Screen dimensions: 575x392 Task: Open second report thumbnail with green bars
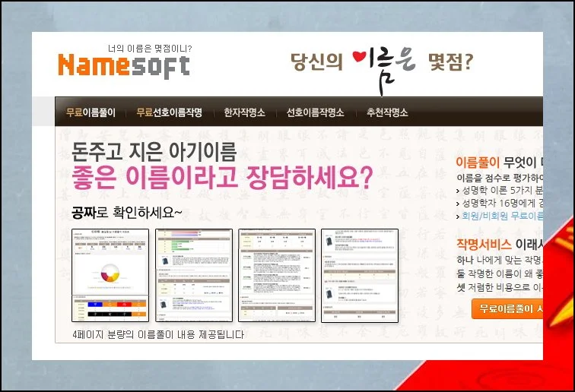[193, 275]
